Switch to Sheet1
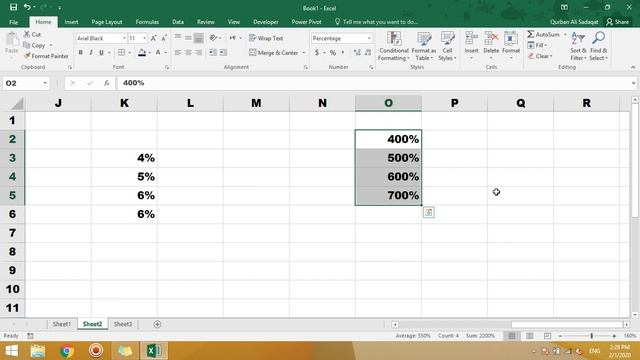This screenshot has height=360, width=640. coord(62,324)
